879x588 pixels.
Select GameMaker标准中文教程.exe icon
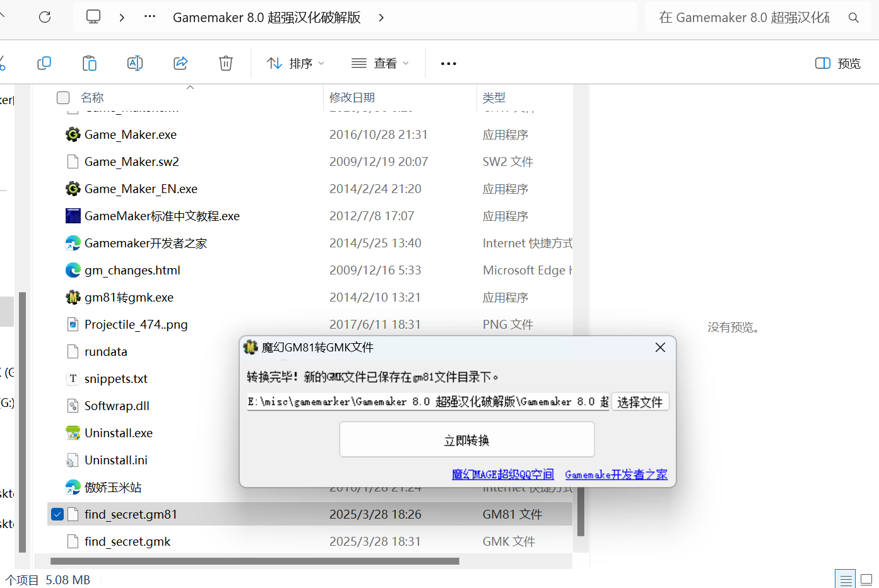(73, 216)
